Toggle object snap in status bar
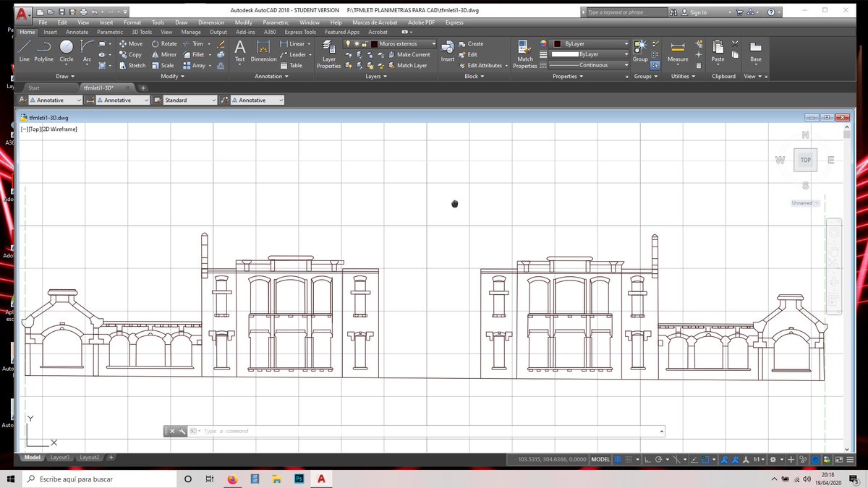The height and width of the screenshot is (488, 868). [705, 459]
